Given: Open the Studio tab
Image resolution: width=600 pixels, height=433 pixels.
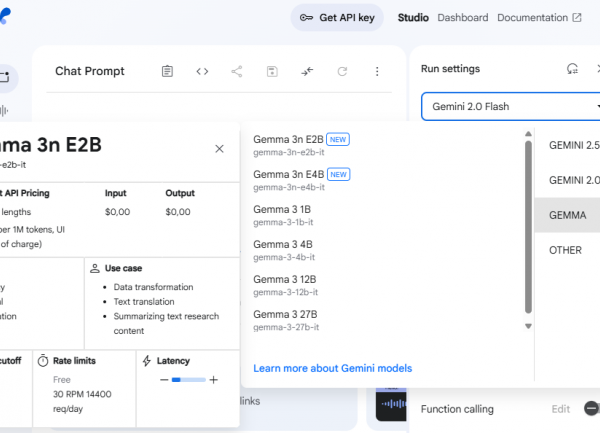Looking at the screenshot, I should tap(413, 18).
